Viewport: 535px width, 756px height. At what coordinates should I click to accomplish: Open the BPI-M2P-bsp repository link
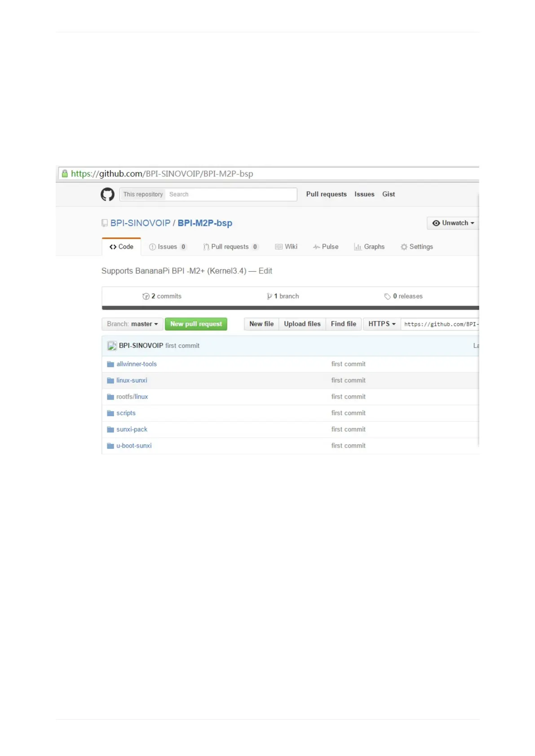[x=205, y=223]
